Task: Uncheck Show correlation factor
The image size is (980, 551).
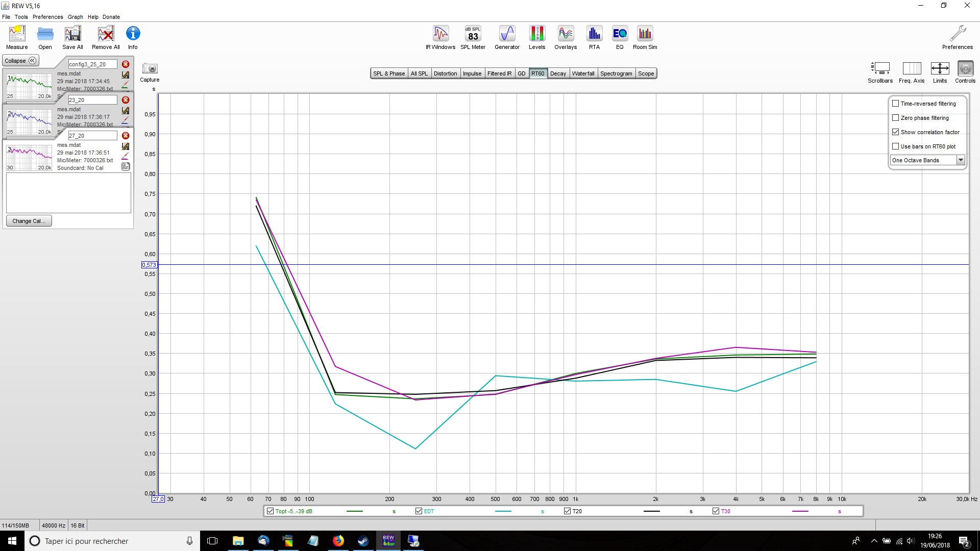Action: click(x=895, y=132)
